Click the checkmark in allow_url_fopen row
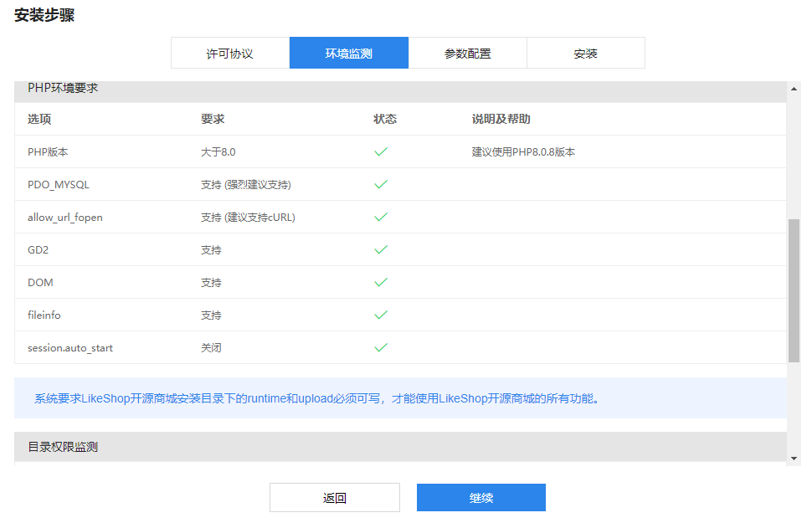Image resolution: width=812 pixels, height=523 pixels. (381, 217)
